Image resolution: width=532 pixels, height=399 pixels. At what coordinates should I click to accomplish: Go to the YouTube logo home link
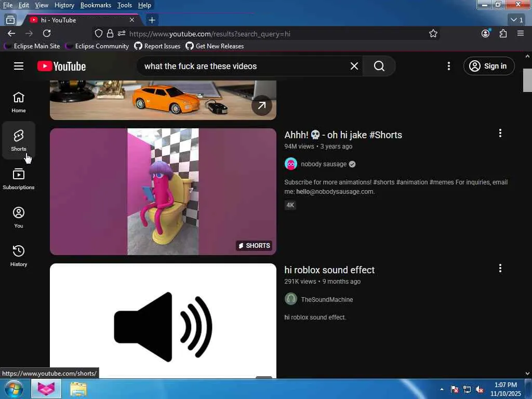(x=61, y=66)
